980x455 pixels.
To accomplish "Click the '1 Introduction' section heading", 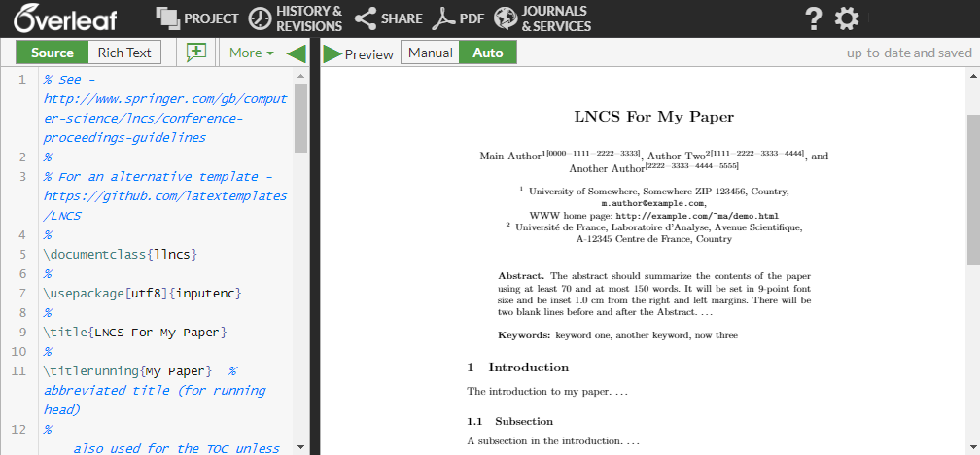I will 518,367.
